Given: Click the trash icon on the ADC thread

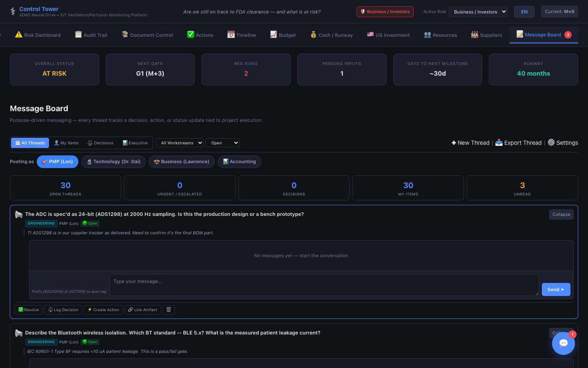Looking at the screenshot, I should [168, 310].
